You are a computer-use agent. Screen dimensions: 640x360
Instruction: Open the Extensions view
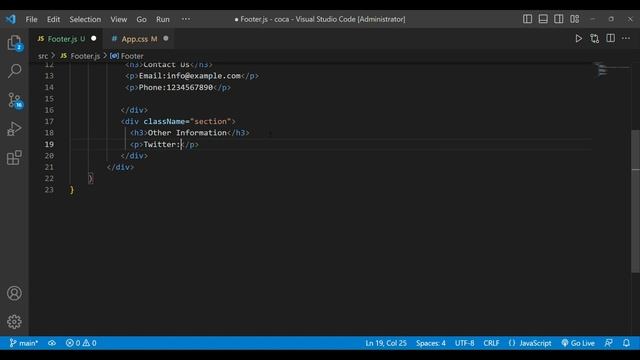coord(14,157)
